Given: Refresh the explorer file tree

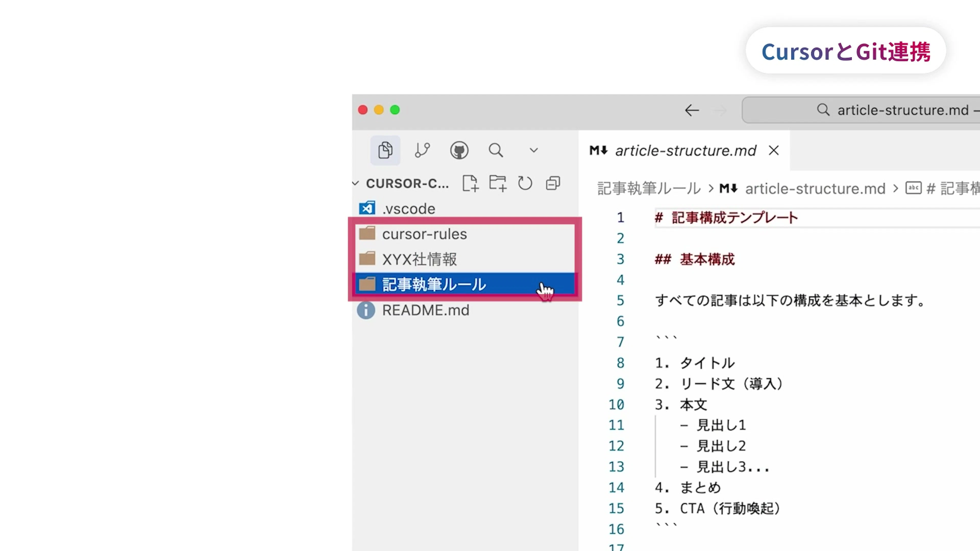Looking at the screenshot, I should [525, 183].
